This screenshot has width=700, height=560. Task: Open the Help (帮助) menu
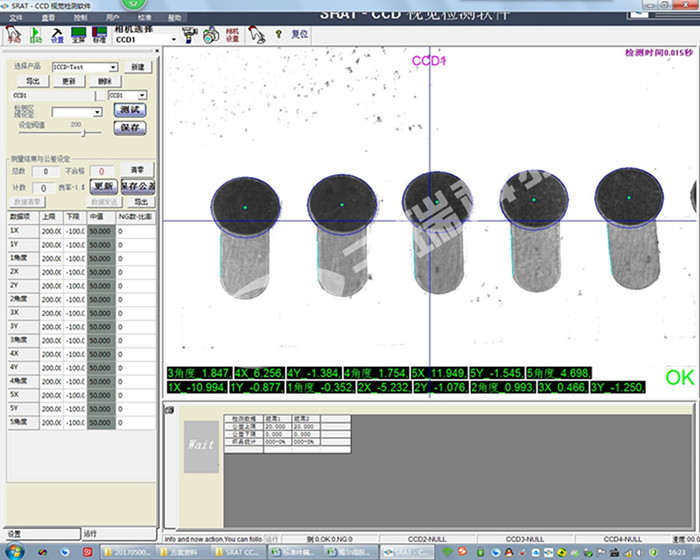(175, 17)
